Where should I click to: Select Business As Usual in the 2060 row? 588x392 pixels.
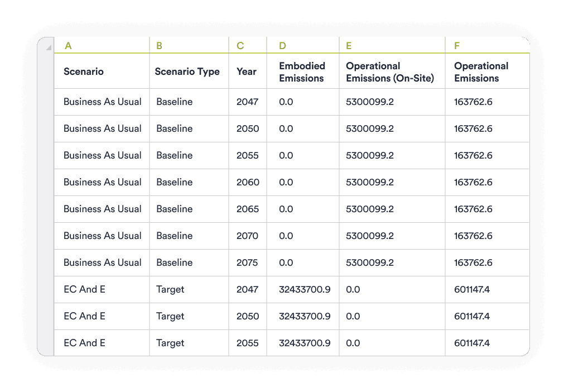pyautogui.click(x=103, y=182)
